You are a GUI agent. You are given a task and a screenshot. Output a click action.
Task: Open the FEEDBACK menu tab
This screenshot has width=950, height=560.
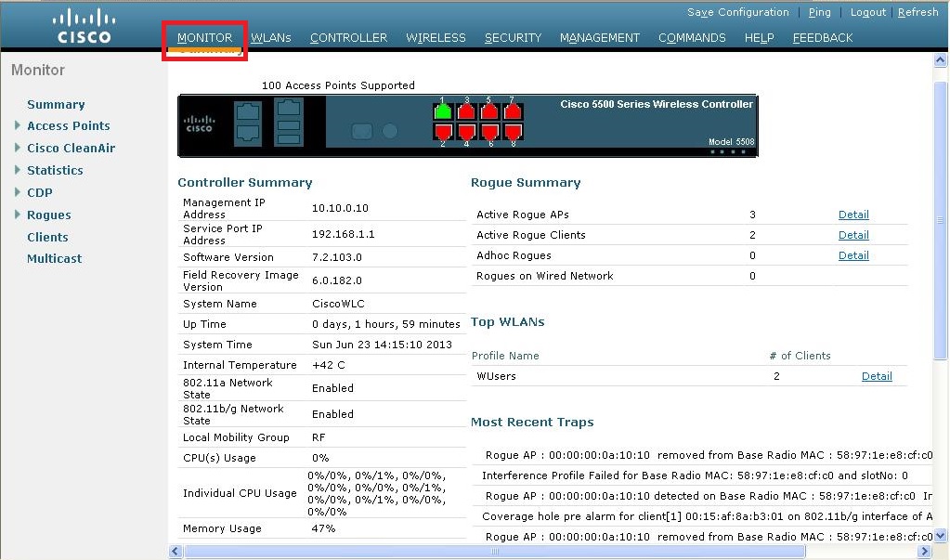(x=823, y=37)
